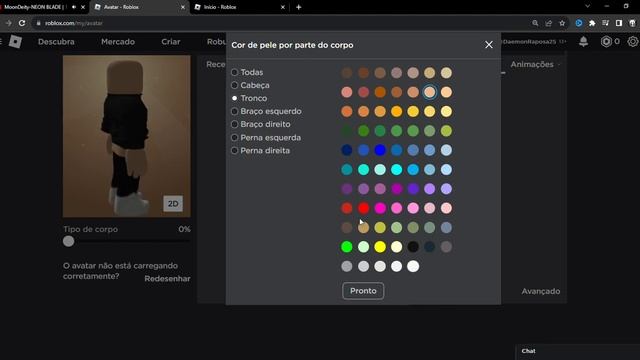This screenshot has width=640, height=360.
Task: Click the zoom magnifier in the address bar
Action: pos(535,23)
